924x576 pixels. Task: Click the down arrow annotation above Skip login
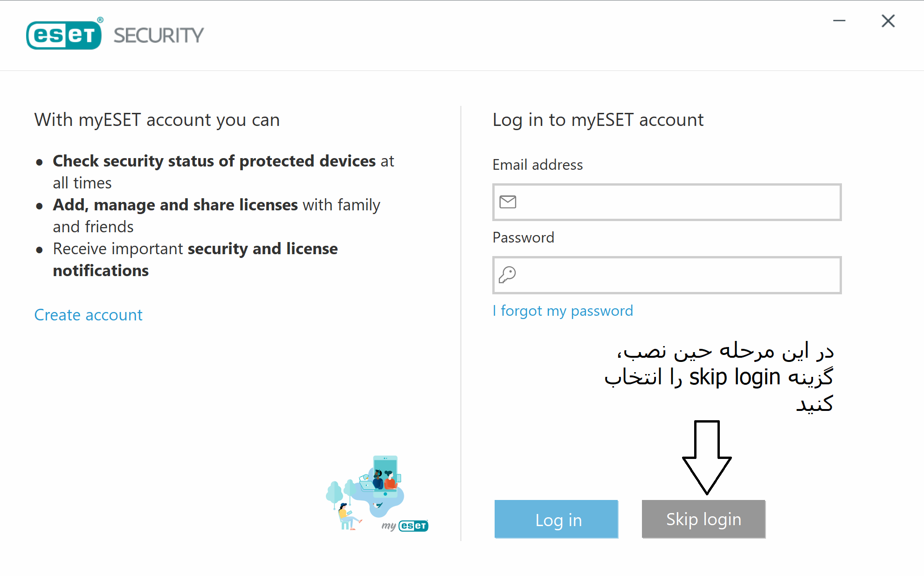tap(707, 457)
